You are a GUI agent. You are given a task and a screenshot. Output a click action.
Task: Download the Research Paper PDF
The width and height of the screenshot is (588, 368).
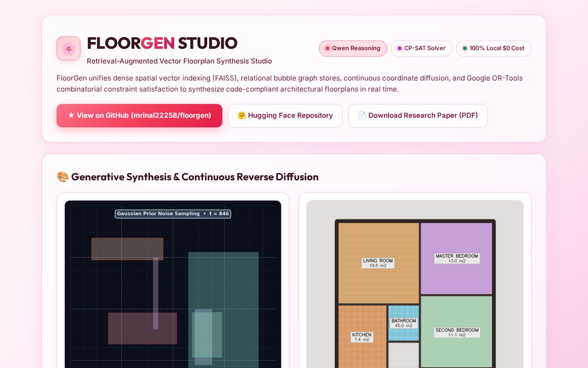(x=418, y=115)
